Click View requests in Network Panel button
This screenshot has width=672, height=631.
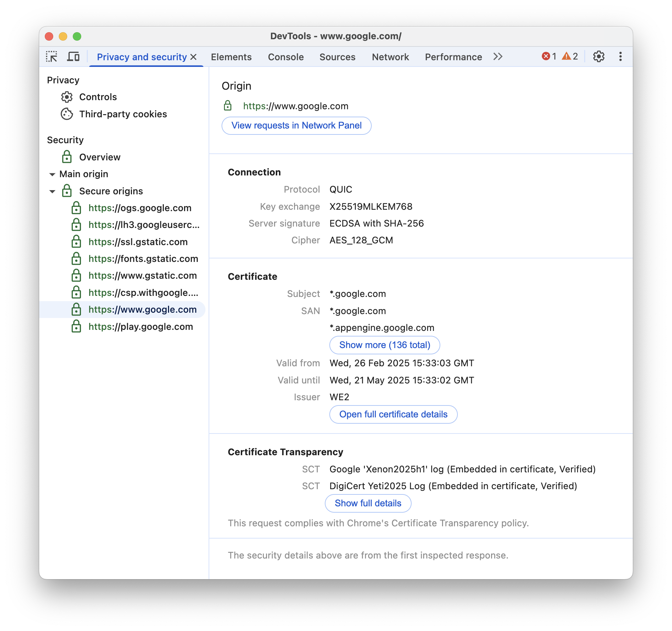click(296, 125)
